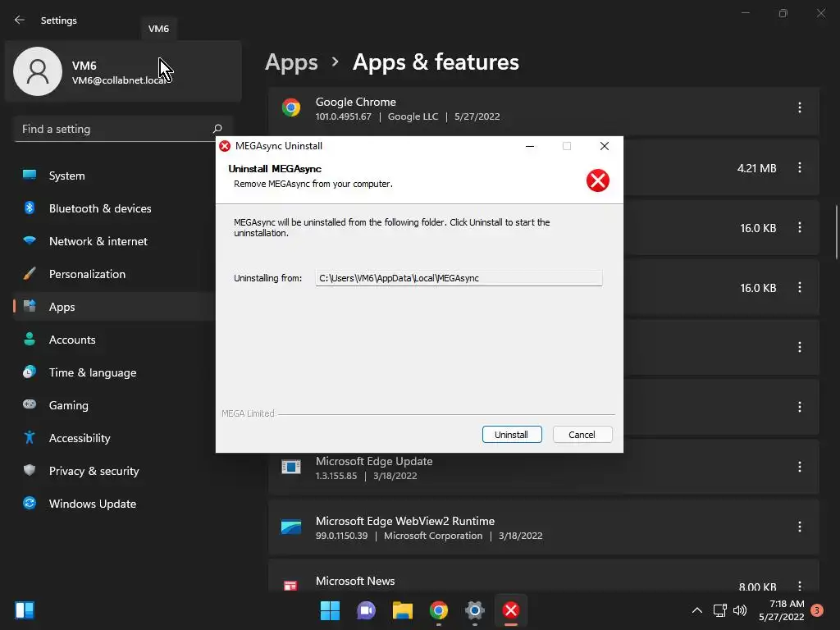Click Uninstall in MEGAsync dialog
840x630 pixels.
pos(512,435)
